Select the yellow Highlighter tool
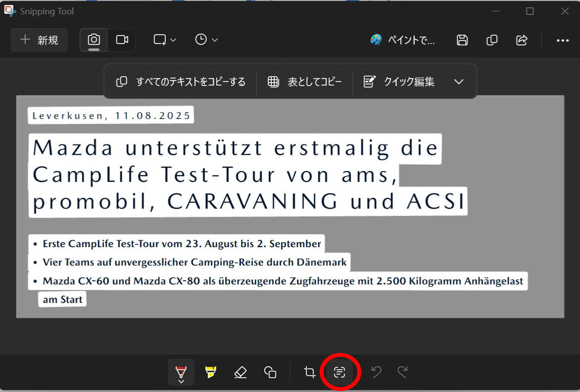Image resolution: width=580 pixels, height=392 pixels. (x=211, y=372)
